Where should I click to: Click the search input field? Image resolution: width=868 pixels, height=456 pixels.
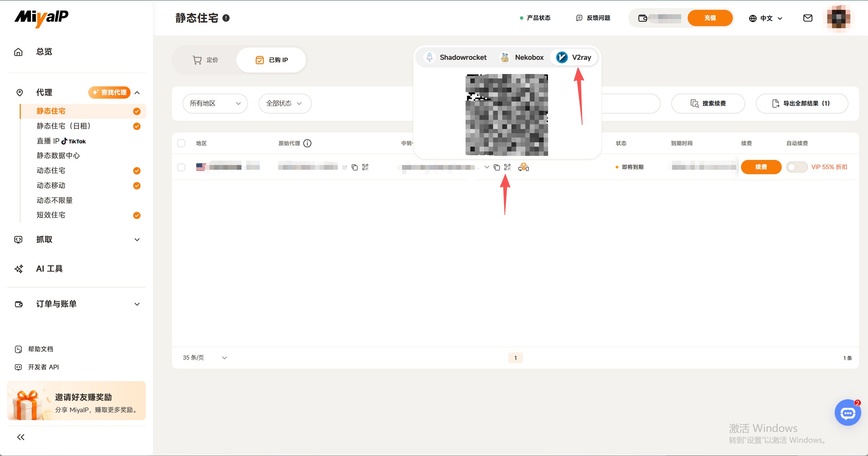[631, 104]
